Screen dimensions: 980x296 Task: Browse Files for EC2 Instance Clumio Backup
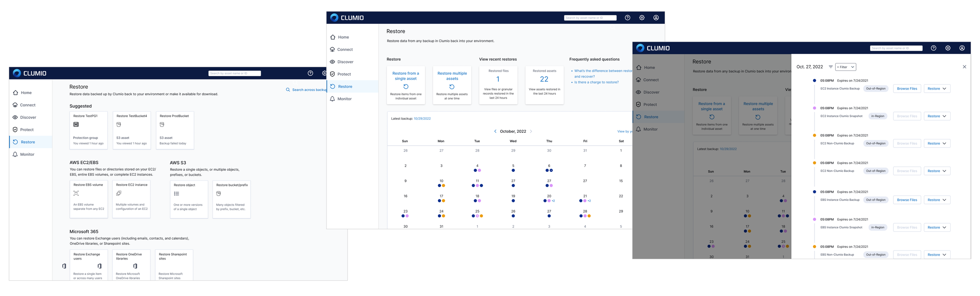point(907,89)
